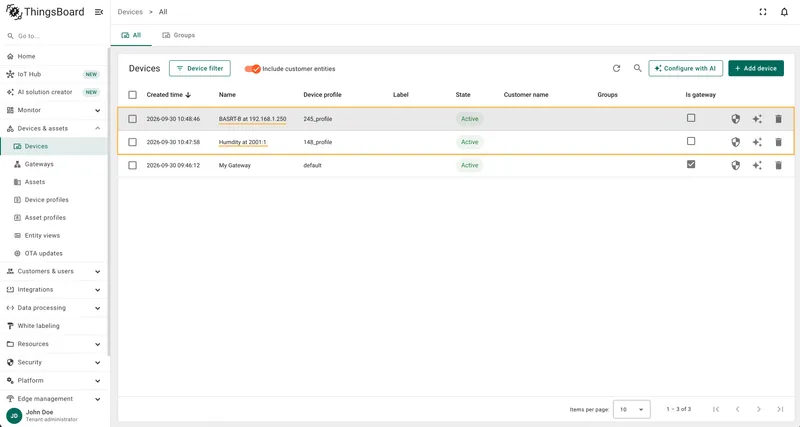The image size is (800, 427).
Task: Select the BASRT-B at 192.168.1.250 row checkbox
Action: [133, 119]
